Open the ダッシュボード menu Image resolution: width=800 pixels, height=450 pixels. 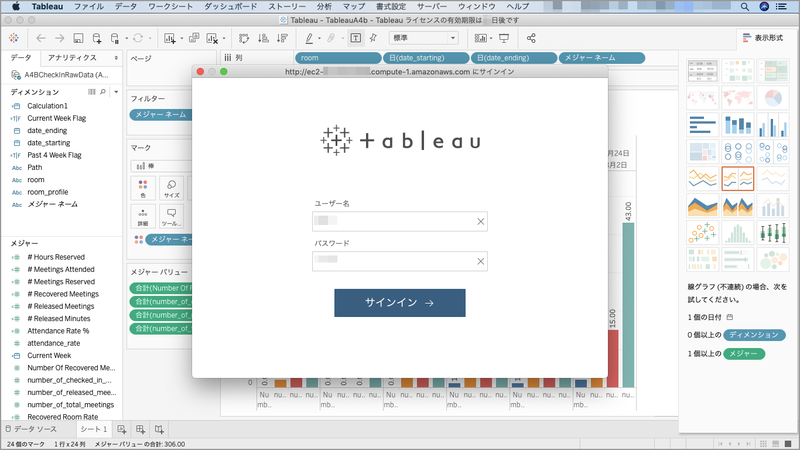(x=231, y=6)
